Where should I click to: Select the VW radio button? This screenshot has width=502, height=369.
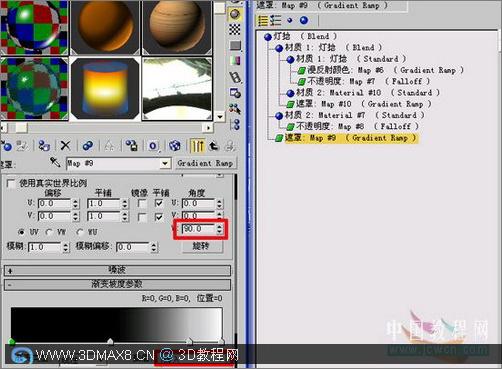tap(49, 232)
